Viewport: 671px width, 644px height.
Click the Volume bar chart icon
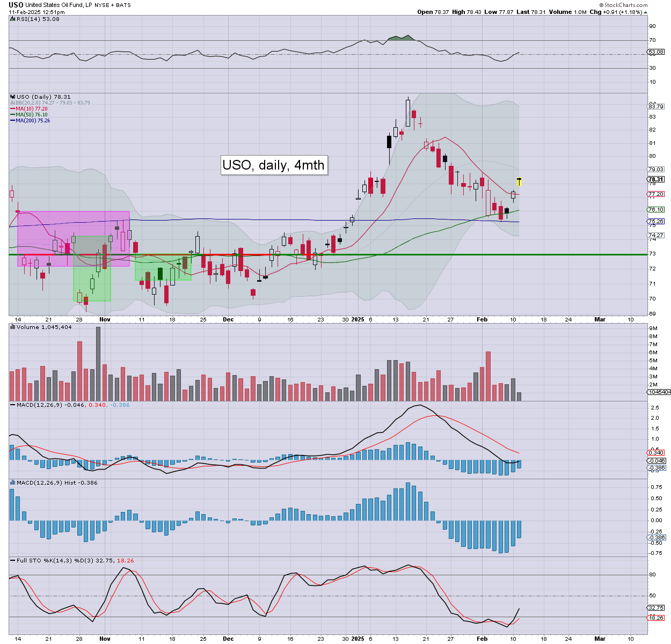(x=12, y=327)
